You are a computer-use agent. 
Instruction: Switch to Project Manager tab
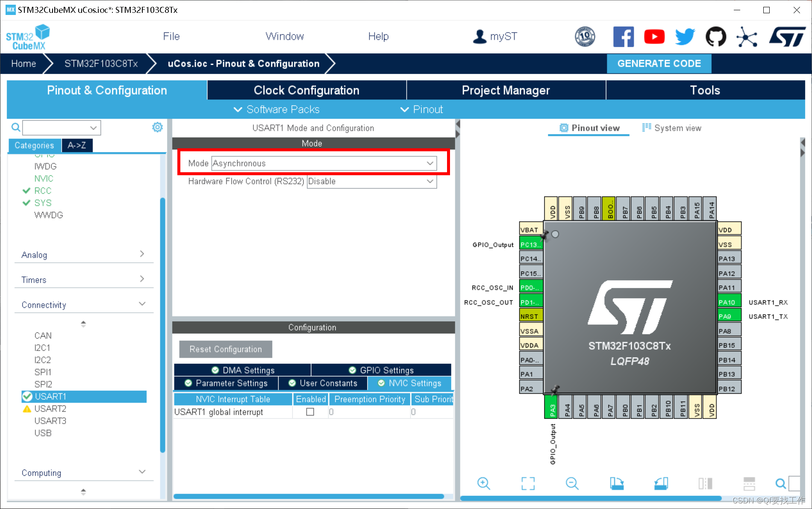506,90
